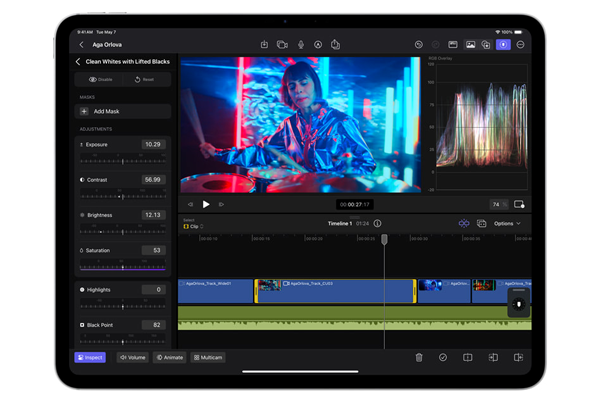This screenshot has height=400, width=600.
Task: Open the Multicam tab
Action: [x=208, y=357]
